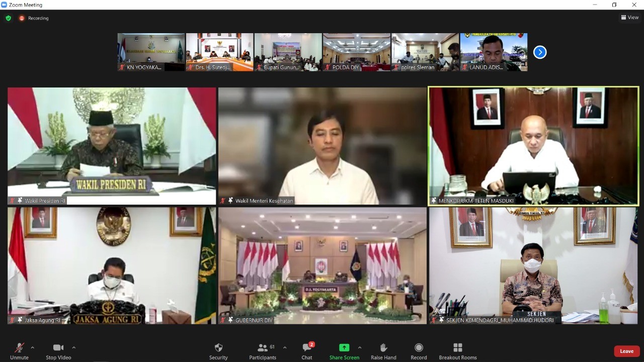Click the green encryption shield icon
Image resolution: width=644 pixels, height=362 pixels.
coord(8,18)
